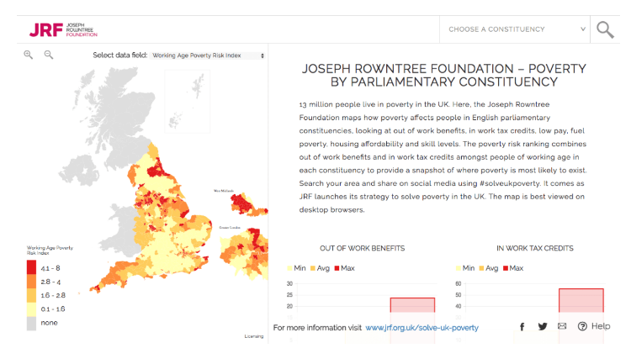Share the page on Twitter
This screenshot has width=631, height=364.
click(543, 327)
